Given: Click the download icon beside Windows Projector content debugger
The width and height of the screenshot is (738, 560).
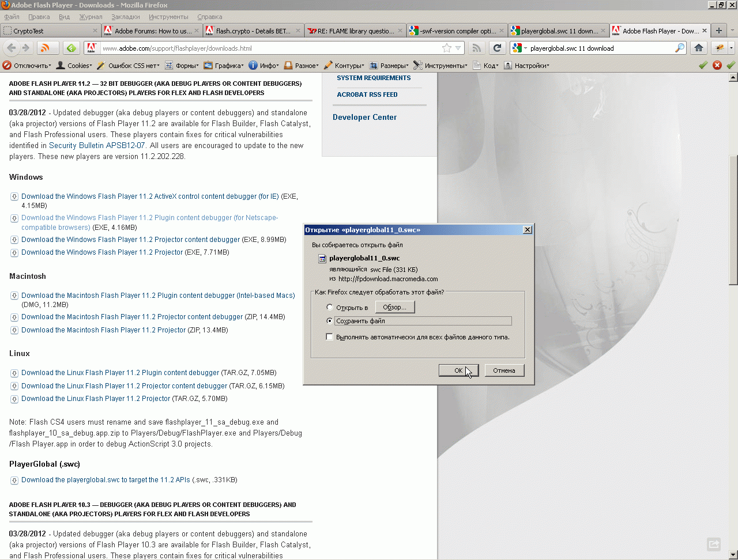Looking at the screenshot, I should [x=14, y=240].
